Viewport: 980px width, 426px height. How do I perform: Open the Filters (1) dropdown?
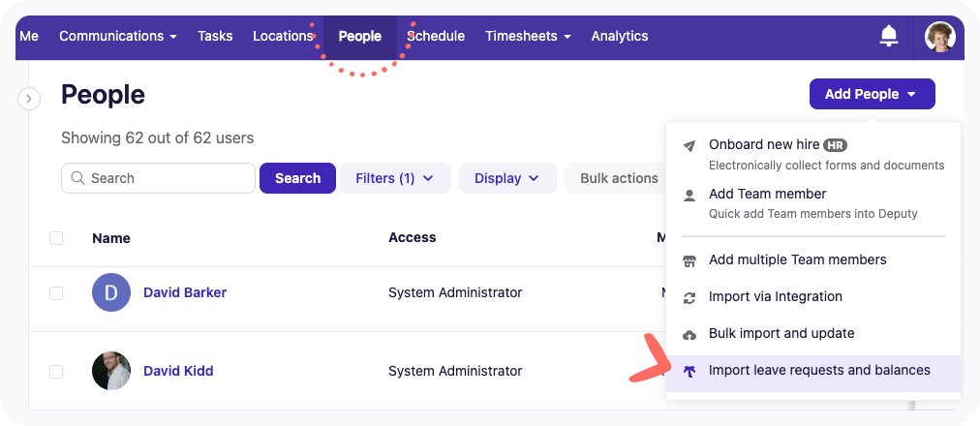394,178
